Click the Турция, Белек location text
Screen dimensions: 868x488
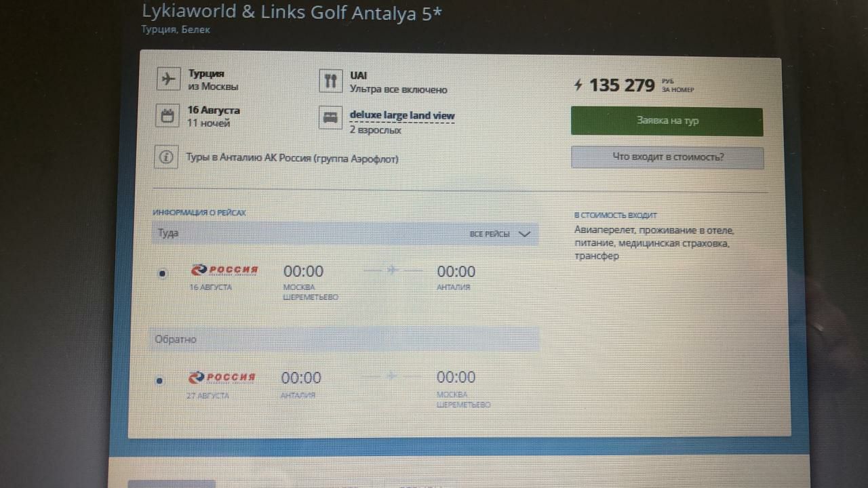tap(176, 30)
